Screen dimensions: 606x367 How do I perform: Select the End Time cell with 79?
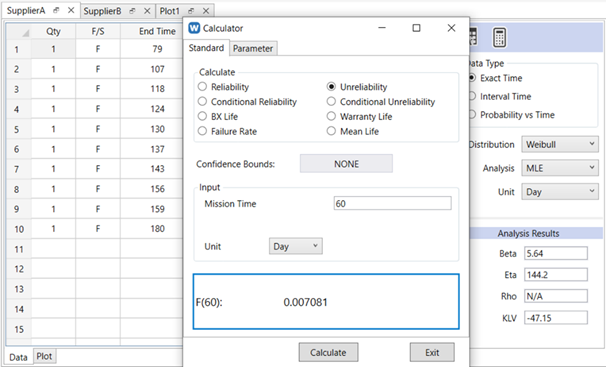point(152,49)
